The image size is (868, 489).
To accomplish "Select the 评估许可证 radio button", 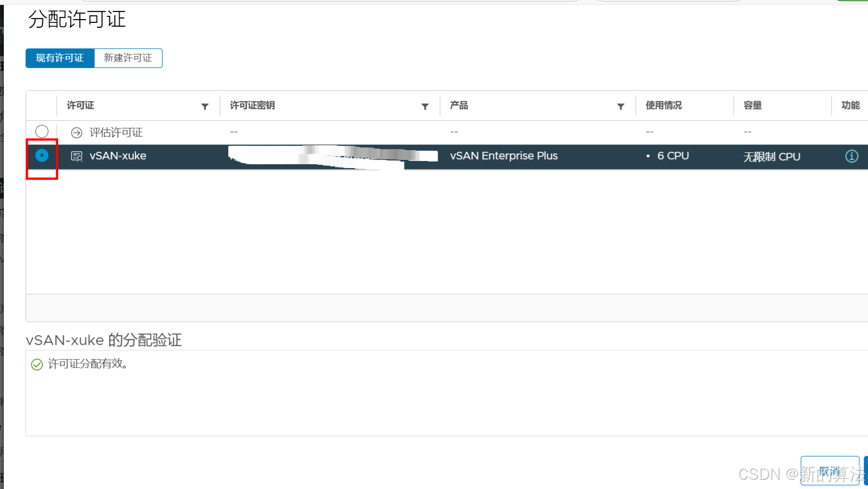I will [x=42, y=132].
